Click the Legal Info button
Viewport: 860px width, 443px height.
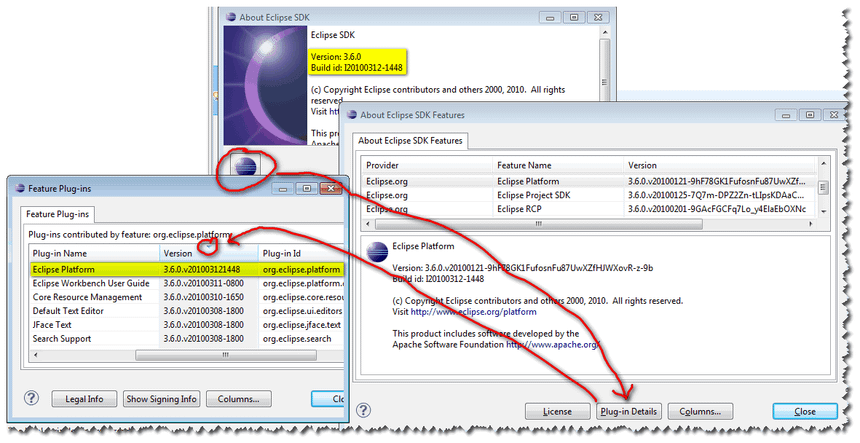84,399
